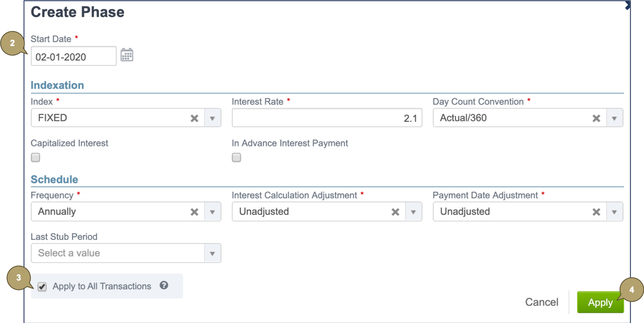Tick the In Advance Interest Payment checkbox

[x=237, y=157]
